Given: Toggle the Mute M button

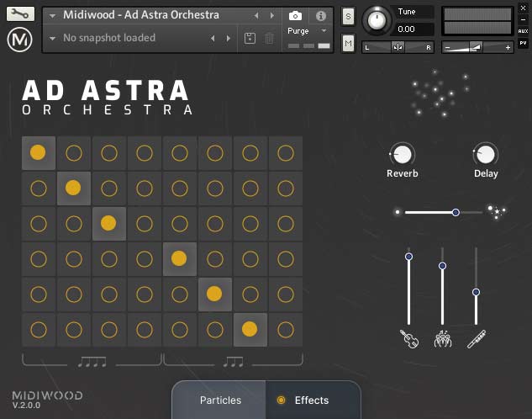Looking at the screenshot, I should [348, 43].
